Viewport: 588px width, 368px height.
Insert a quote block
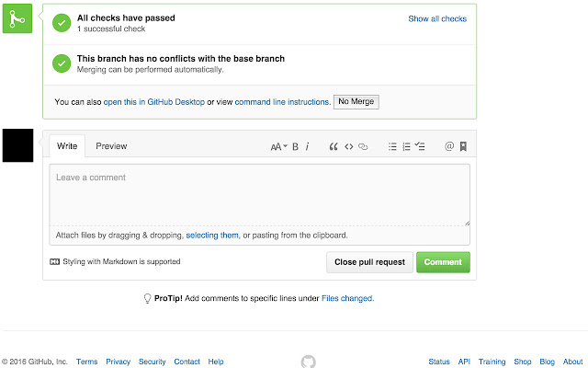[334, 146]
